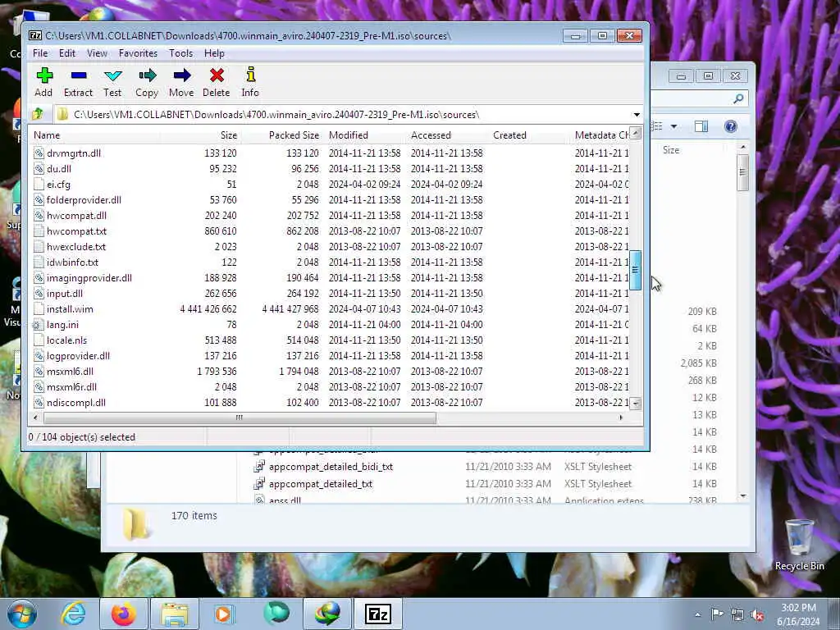Select hwexclude.txt file
This screenshot has height=630, width=840.
click(76, 246)
